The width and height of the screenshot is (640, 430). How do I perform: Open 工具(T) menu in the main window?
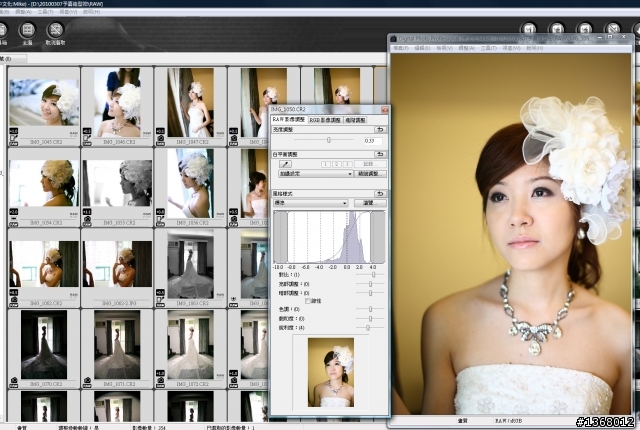pyautogui.click(x=45, y=12)
